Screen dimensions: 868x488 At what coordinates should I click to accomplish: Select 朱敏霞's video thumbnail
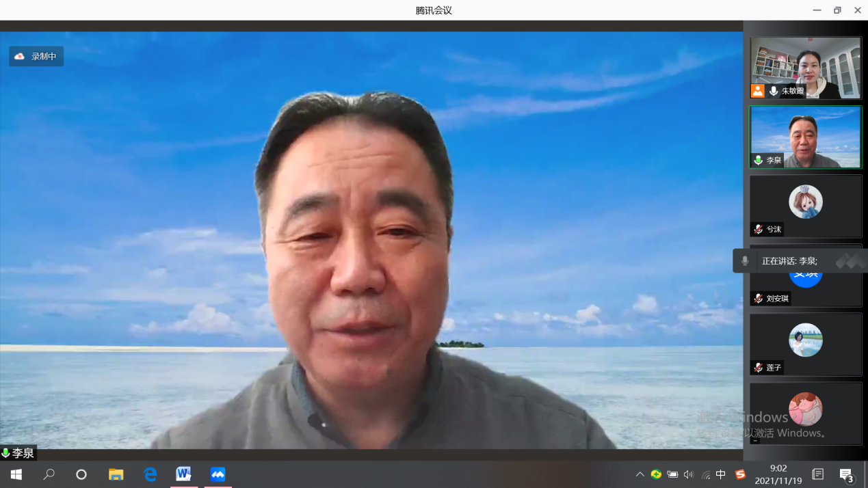tap(806, 68)
